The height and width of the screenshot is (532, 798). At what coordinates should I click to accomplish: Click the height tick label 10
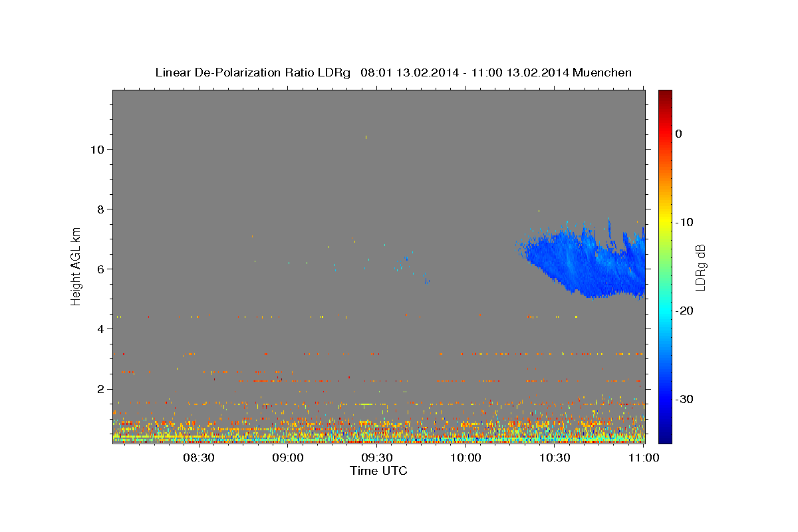(x=97, y=149)
